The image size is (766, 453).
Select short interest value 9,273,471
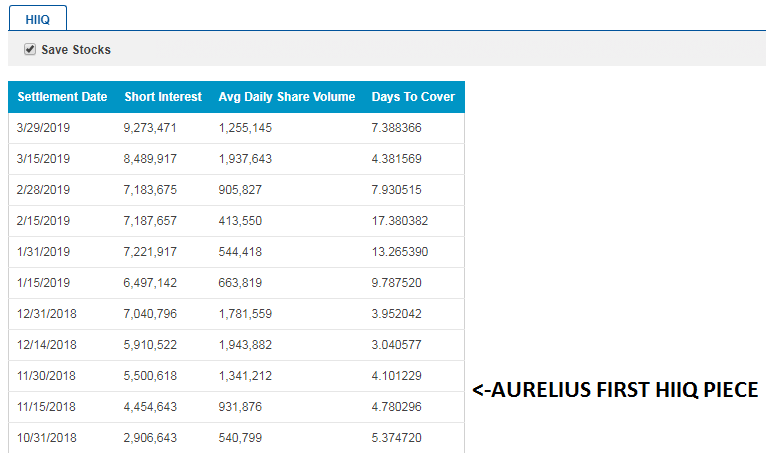coord(149,128)
